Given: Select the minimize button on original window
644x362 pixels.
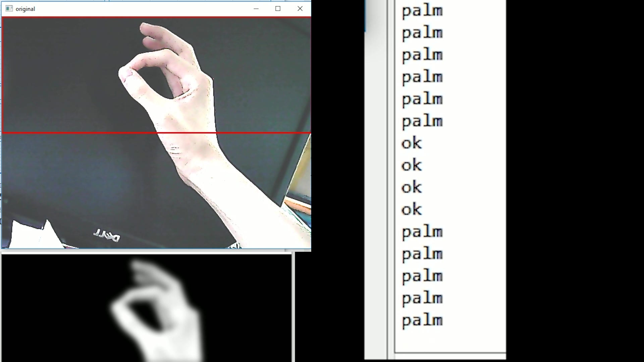Looking at the screenshot, I should pyautogui.click(x=256, y=8).
